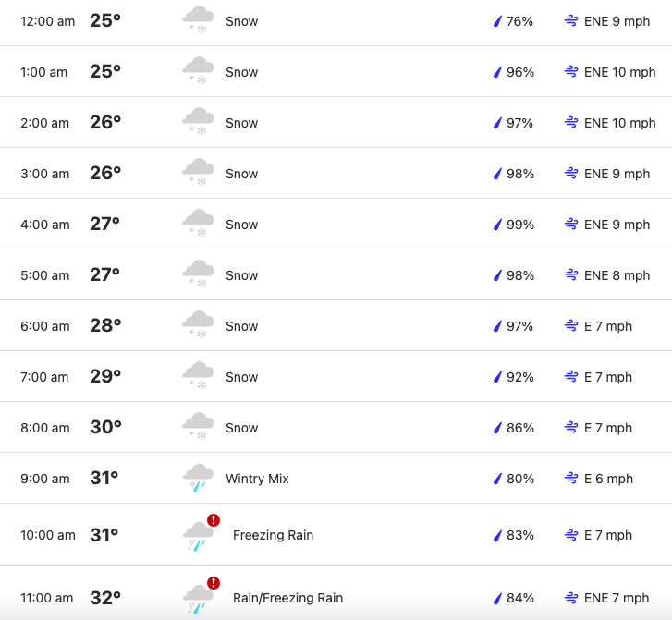Expand the 8:00 am forecast row
The width and height of the screenshot is (672, 620).
tap(336, 427)
